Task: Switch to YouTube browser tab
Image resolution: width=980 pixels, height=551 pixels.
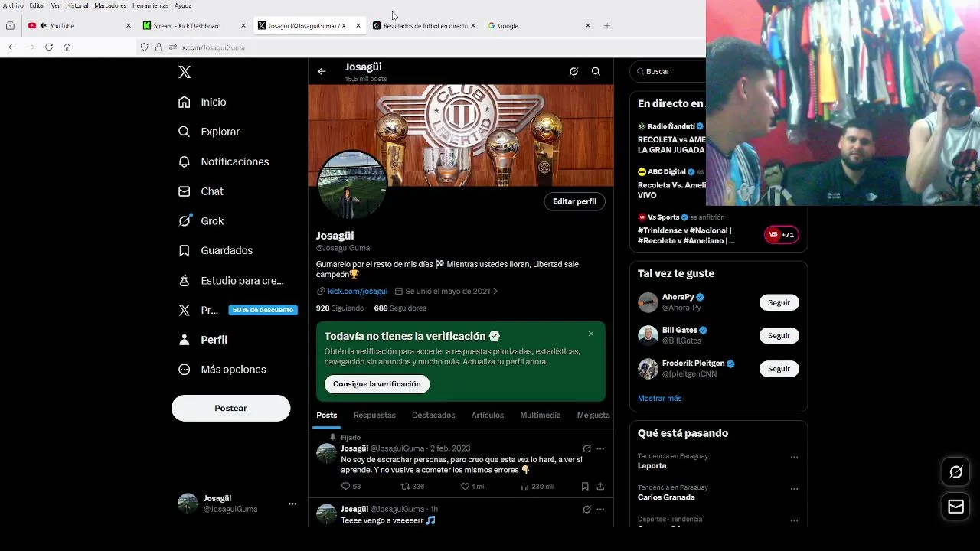Action: coord(80,26)
